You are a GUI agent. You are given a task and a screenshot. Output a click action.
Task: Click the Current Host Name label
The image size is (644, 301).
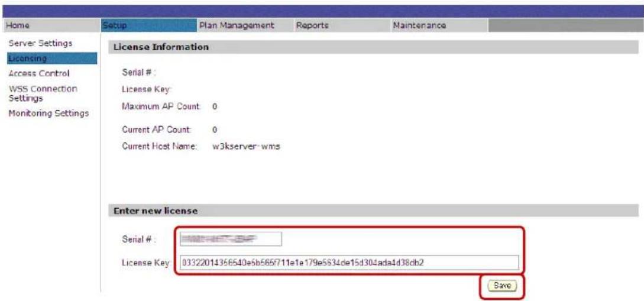click(x=160, y=147)
